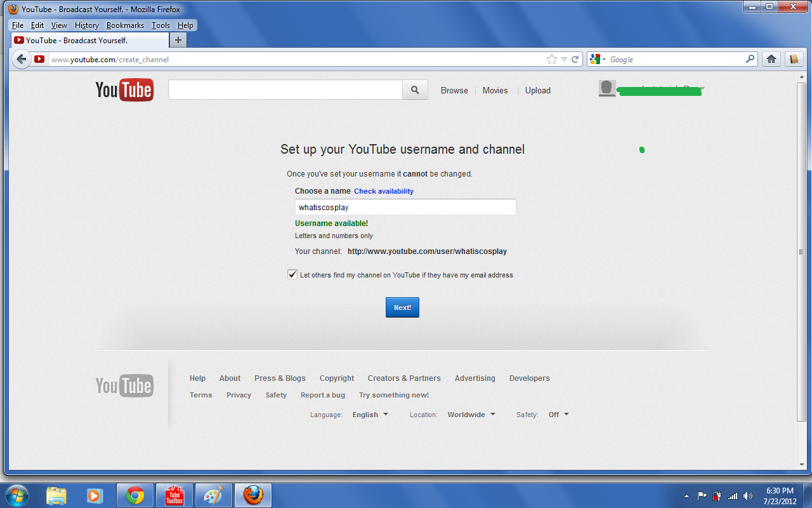812x508 pixels.
Task: Open the Help menu in the menu bar
Action: (x=185, y=25)
